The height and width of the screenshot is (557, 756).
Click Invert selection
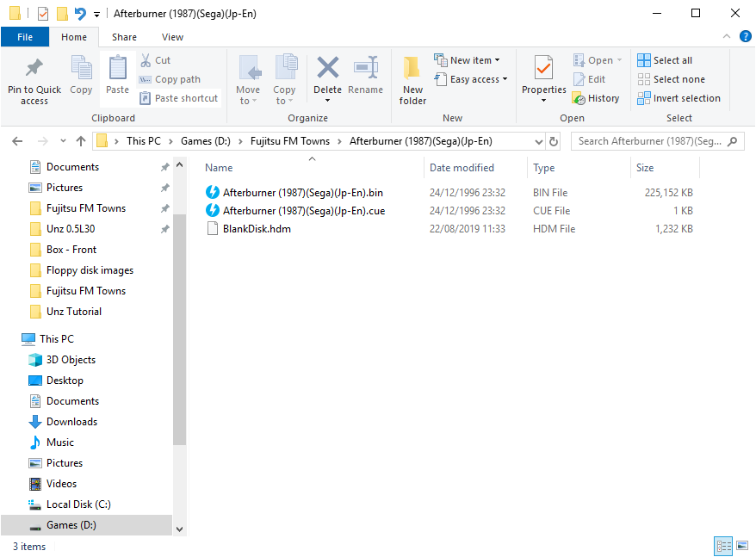point(679,98)
